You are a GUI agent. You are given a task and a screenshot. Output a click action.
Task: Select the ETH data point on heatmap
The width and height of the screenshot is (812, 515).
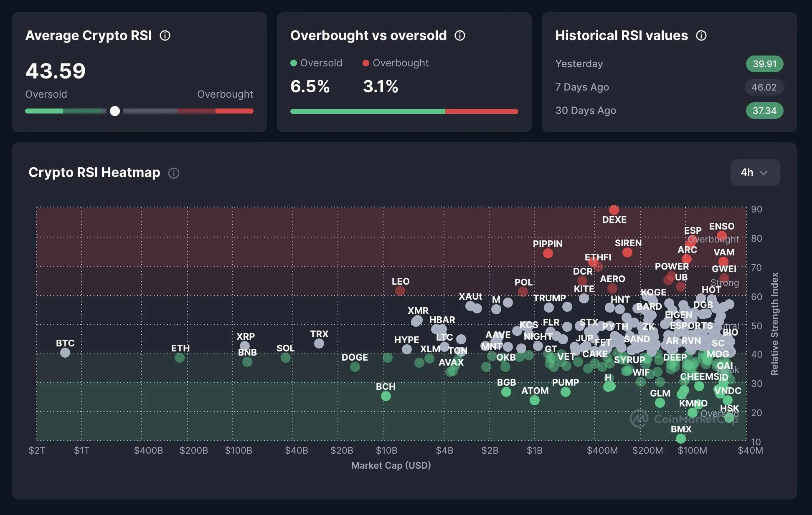pos(180,358)
